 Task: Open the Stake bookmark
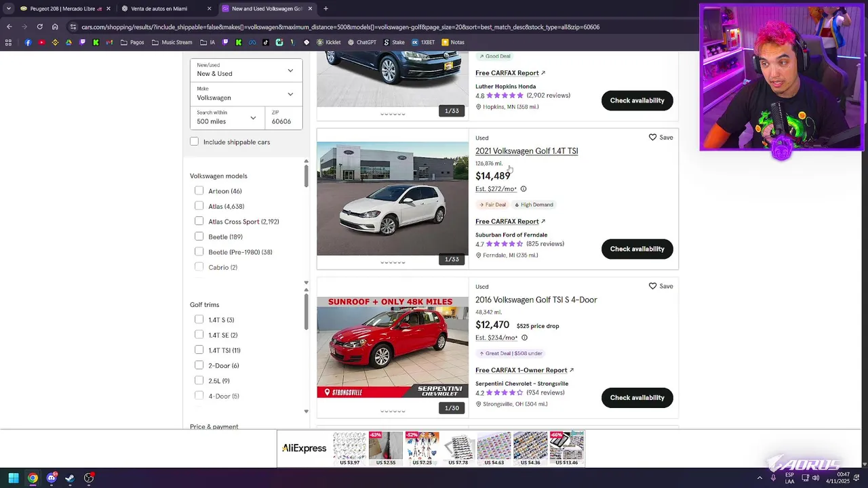click(x=394, y=42)
